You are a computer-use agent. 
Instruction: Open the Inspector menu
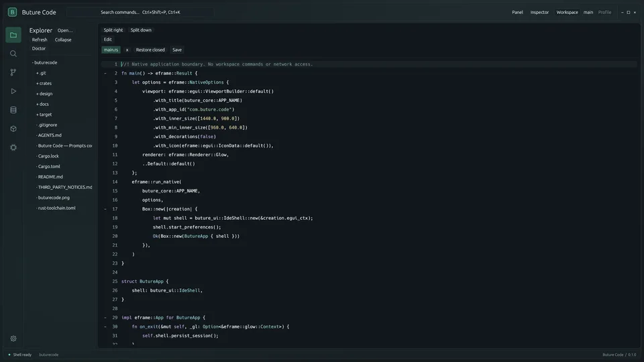(x=539, y=12)
